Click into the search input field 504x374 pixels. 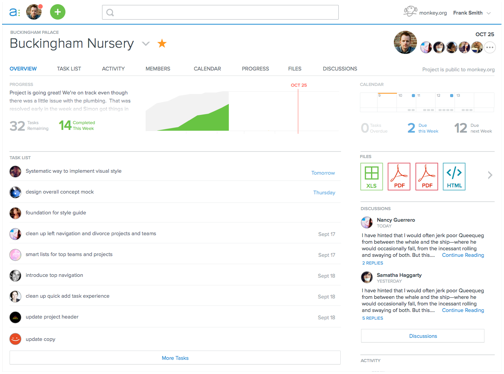click(x=220, y=12)
